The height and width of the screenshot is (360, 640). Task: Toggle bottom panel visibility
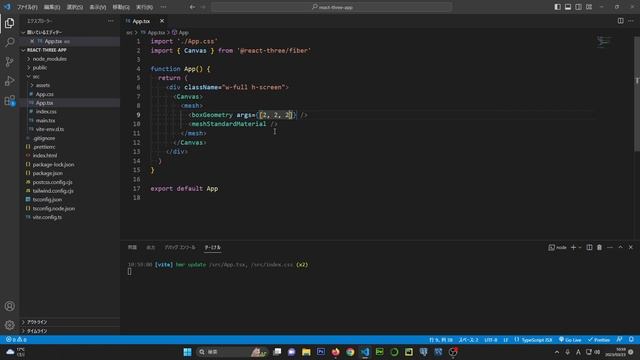click(x=568, y=7)
